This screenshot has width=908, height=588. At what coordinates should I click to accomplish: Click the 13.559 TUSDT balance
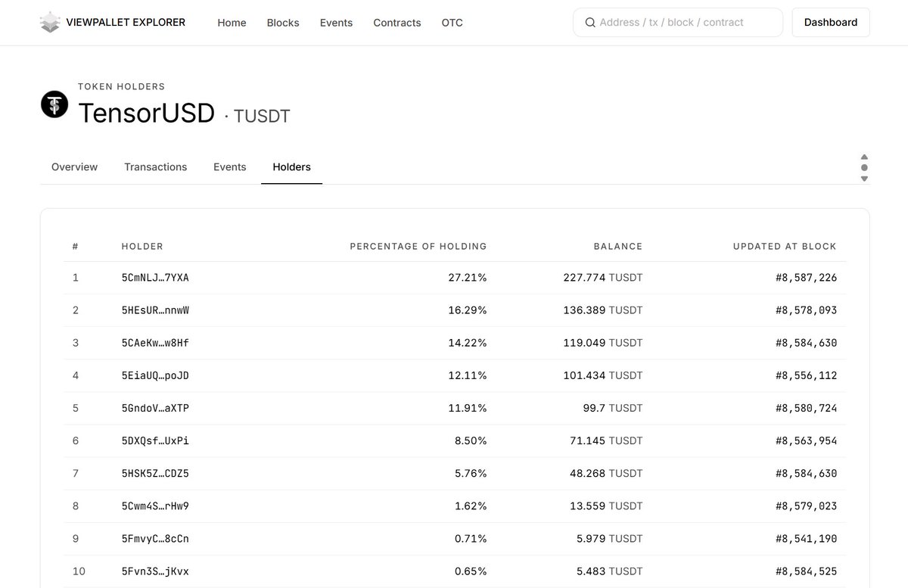(x=606, y=506)
